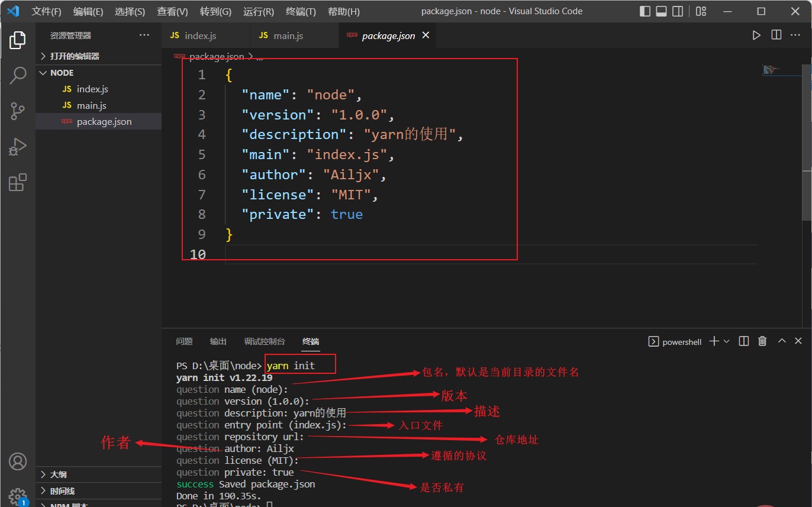Split the editor to the right

click(776, 35)
